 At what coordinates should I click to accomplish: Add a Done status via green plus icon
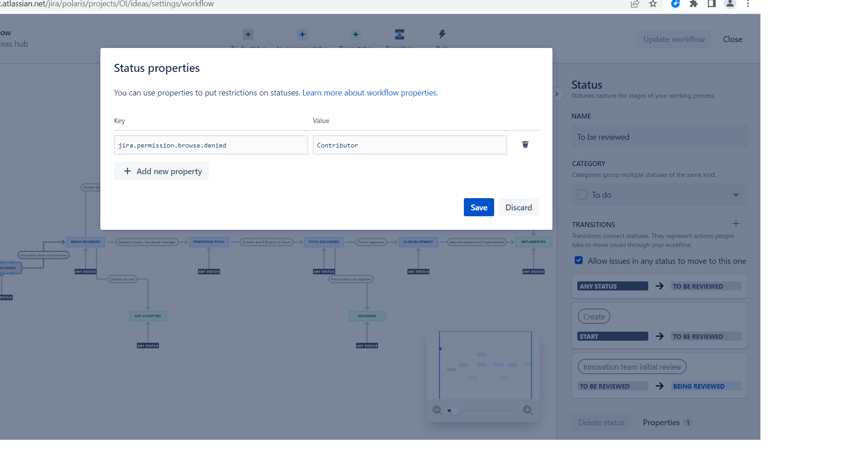[x=356, y=34]
